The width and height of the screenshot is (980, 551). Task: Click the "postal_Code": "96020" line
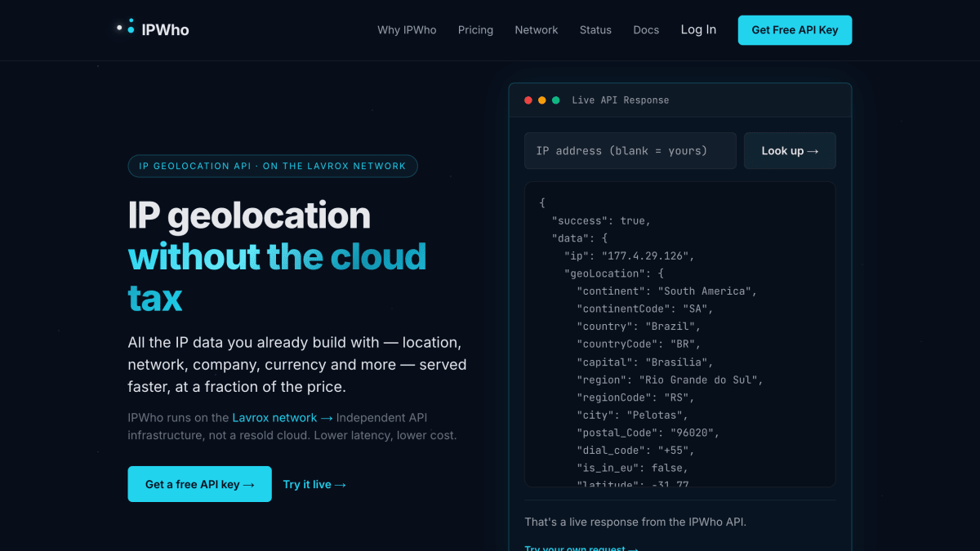pyautogui.click(x=648, y=433)
